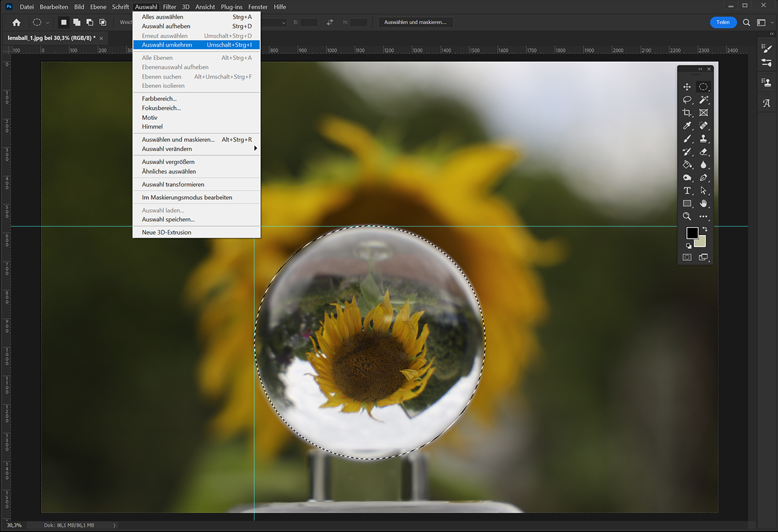This screenshot has height=532, width=778.
Task: Enable 'Add to selection' mode in options bar
Action: point(77,22)
